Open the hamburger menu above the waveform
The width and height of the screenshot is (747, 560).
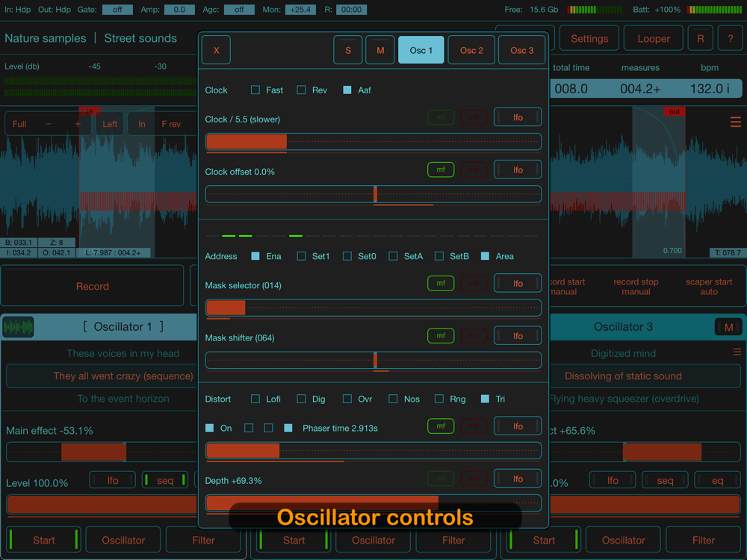(736, 122)
